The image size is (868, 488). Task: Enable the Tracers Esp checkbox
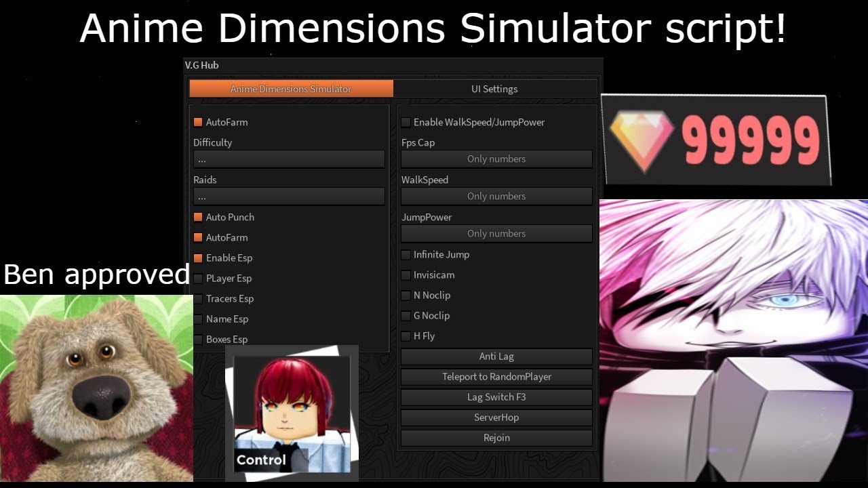point(198,299)
